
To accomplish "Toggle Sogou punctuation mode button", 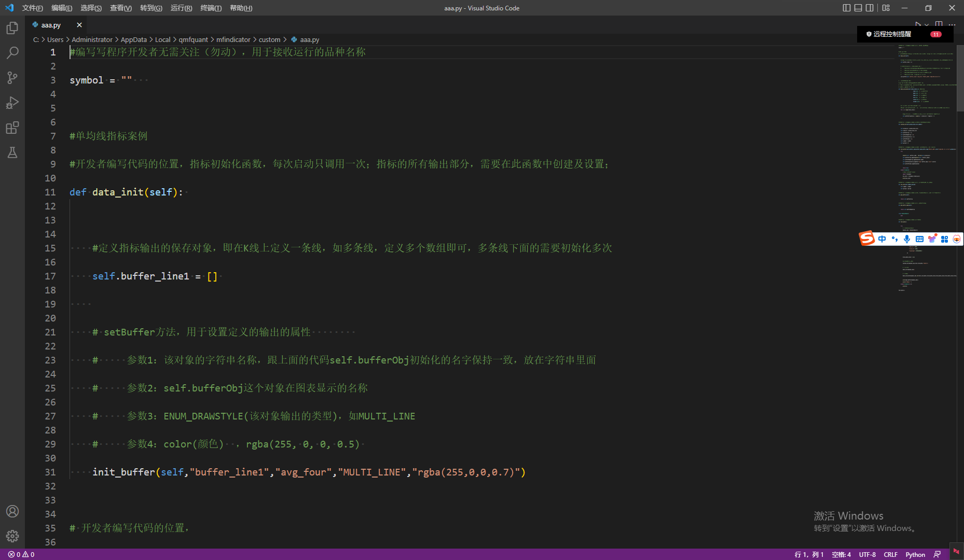I will [894, 239].
